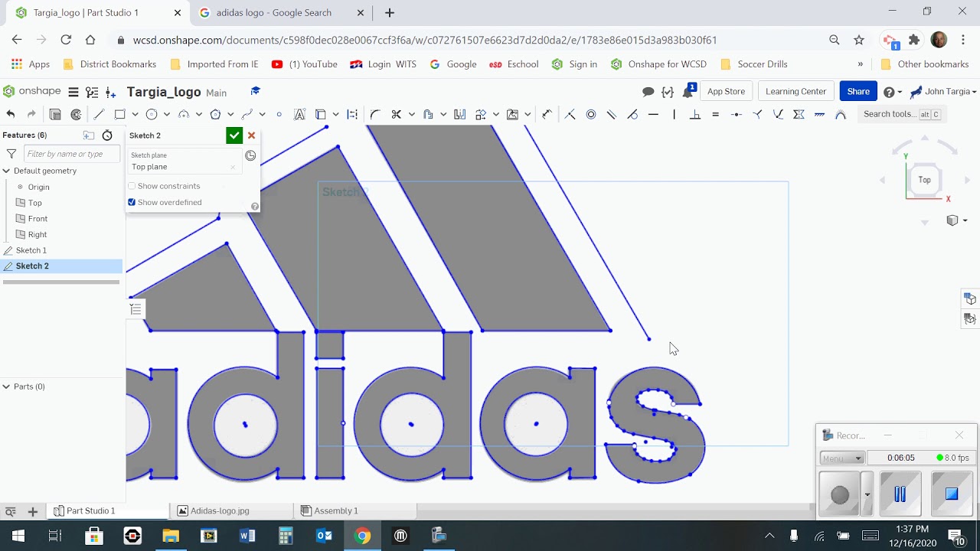Open the Onshape hamburger menu
Viewport: 980px width, 551px height.
[73, 92]
